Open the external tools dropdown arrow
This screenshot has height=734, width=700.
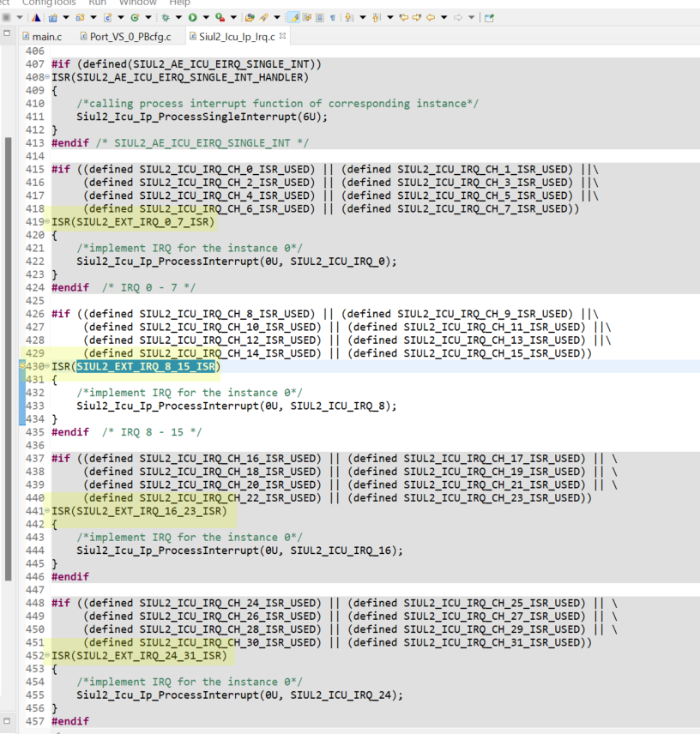point(233,18)
